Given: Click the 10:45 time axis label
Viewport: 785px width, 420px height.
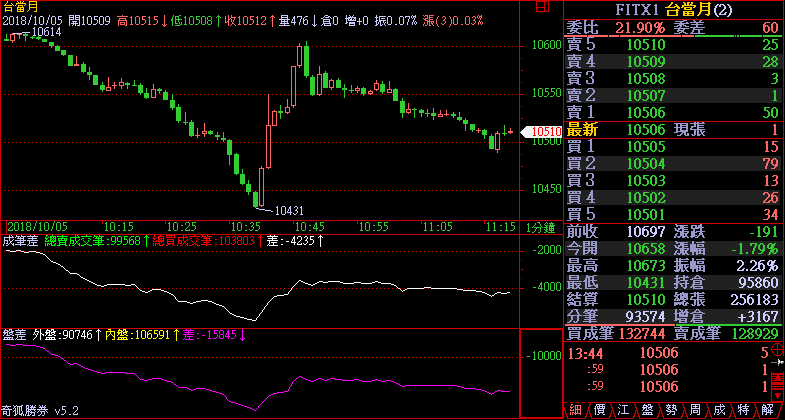Looking at the screenshot, I should [309, 227].
